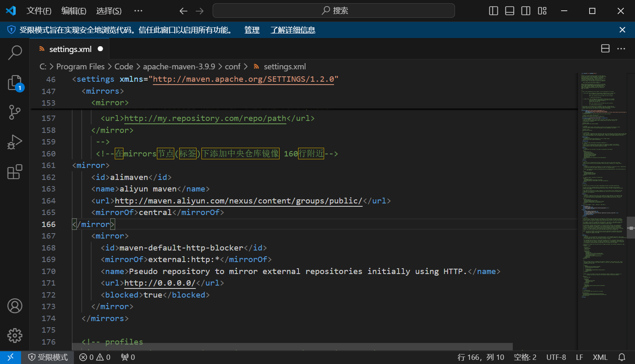Click the 管理 link in the banner
The height and width of the screenshot is (364, 635).
(x=252, y=30)
